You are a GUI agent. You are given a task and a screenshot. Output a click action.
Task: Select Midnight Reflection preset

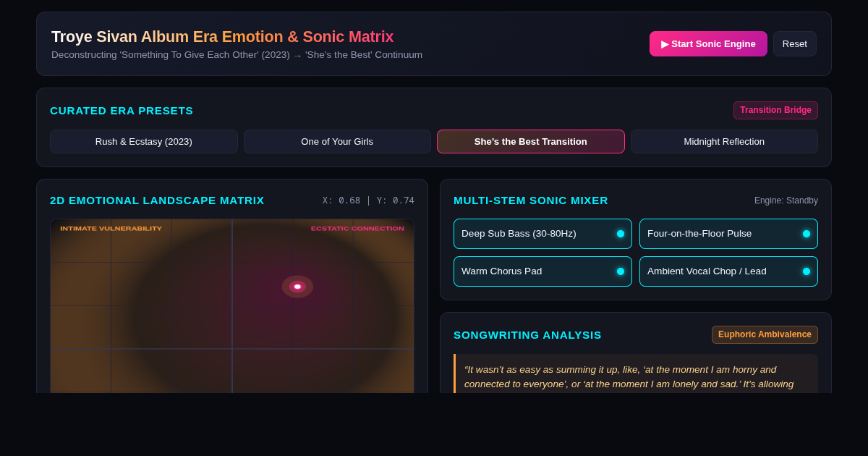coord(724,141)
